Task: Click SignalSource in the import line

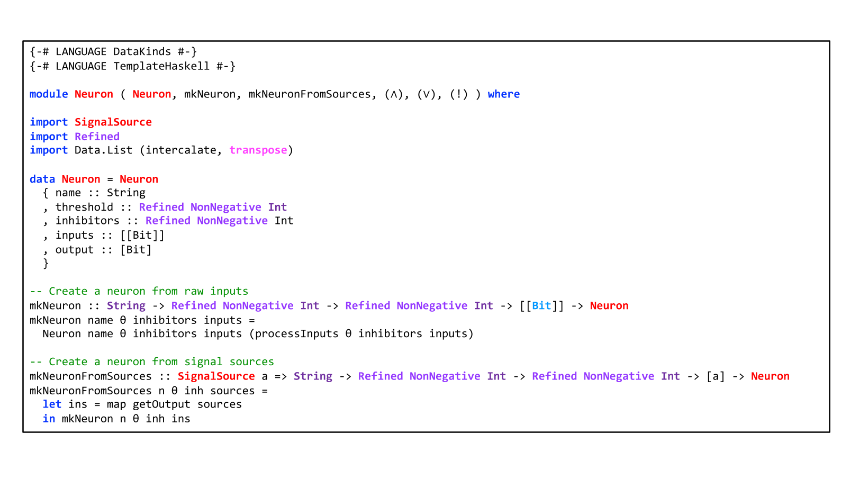Action: click(113, 122)
